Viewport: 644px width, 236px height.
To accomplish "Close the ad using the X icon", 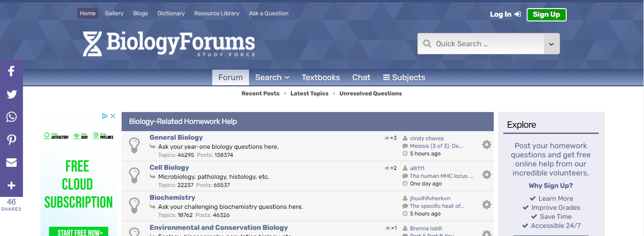I will 113,116.
